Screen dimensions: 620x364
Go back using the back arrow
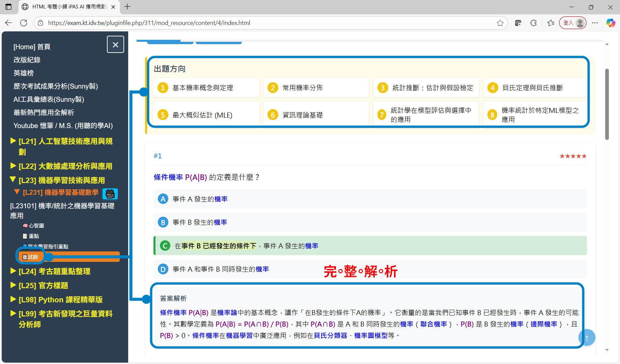tap(8, 23)
